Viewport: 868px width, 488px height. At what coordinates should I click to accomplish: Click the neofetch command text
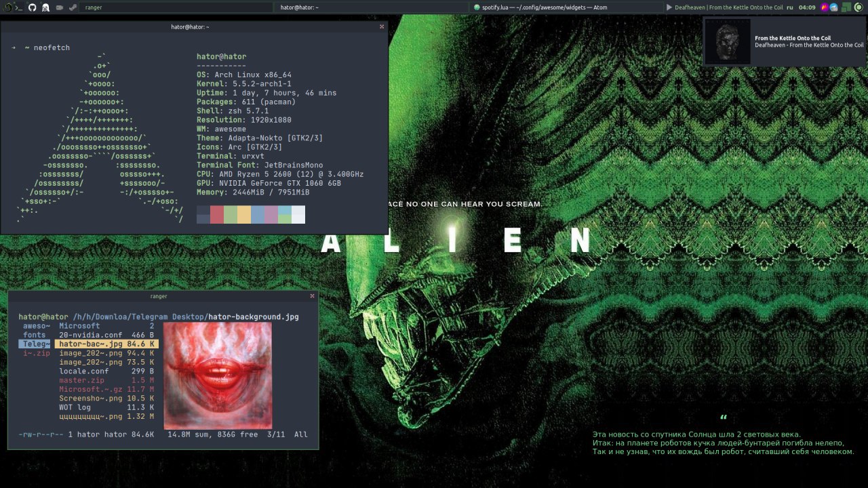coord(52,48)
